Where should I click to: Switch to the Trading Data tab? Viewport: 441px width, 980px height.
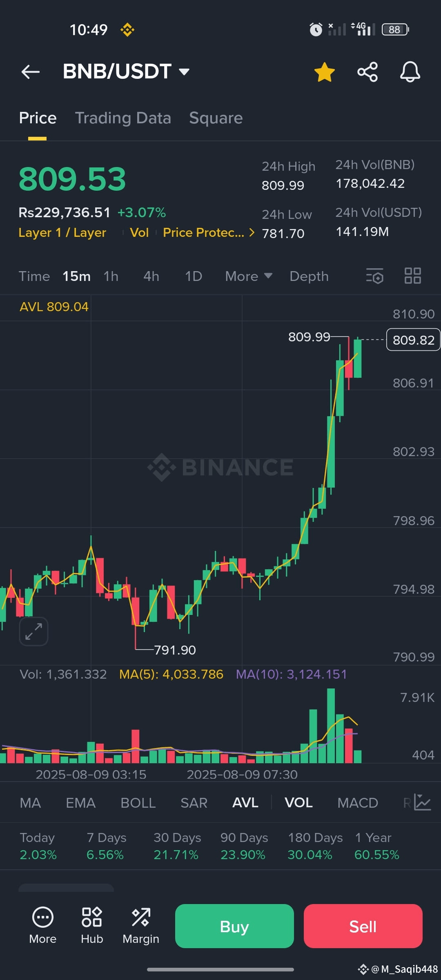click(x=123, y=118)
